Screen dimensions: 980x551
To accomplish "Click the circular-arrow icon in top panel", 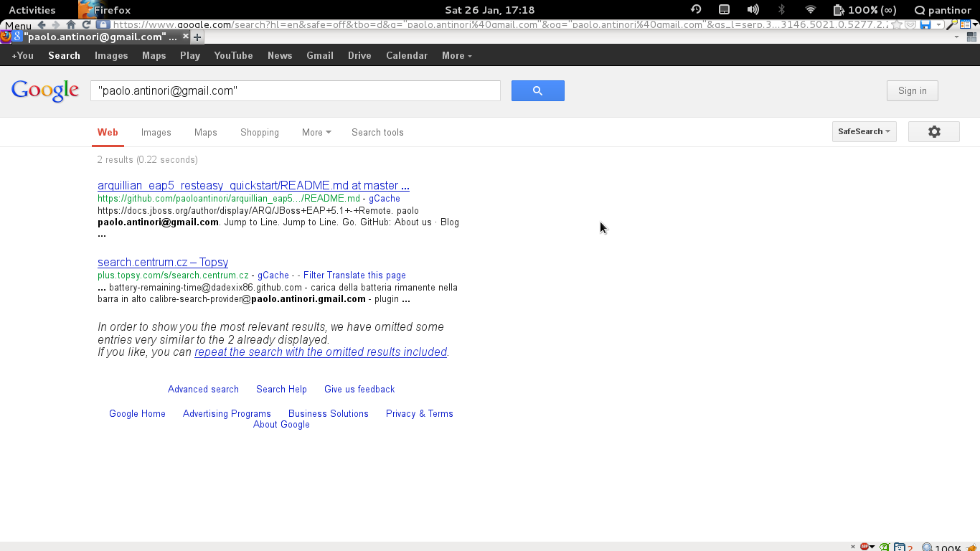I will pyautogui.click(x=696, y=9).
